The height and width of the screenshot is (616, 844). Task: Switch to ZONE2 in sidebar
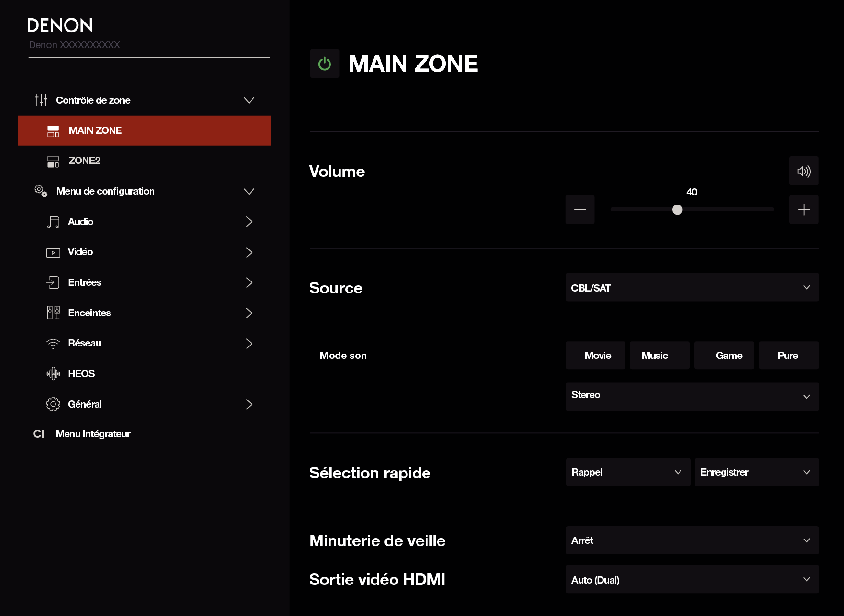pyautogui.click(x=85, y=161)
